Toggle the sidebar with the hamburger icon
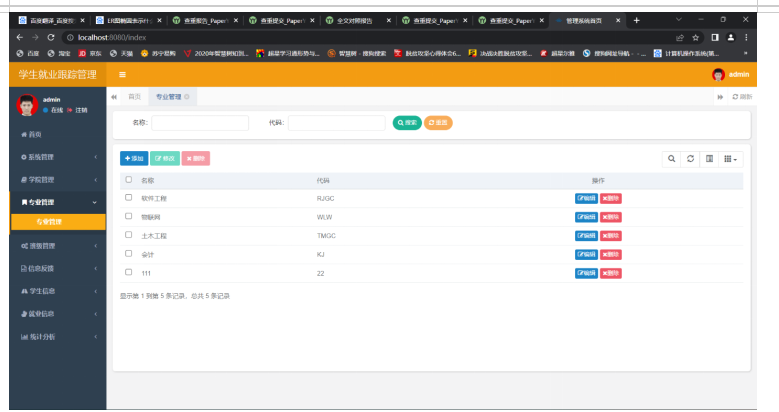779x412 pixels. click(122, 75)
